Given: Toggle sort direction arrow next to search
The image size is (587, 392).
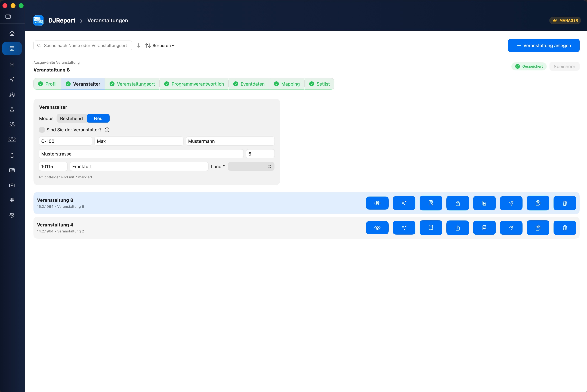Looking at the screenshot, I should (x=139, y=45).
